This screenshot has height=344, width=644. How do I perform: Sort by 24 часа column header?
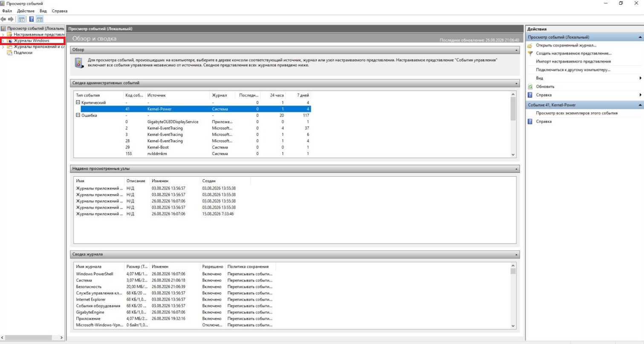coord(273,95)
